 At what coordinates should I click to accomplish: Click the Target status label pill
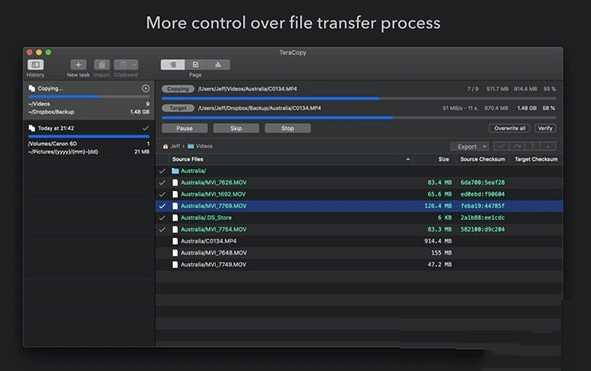pyautogui.click(x=178, y=108)
